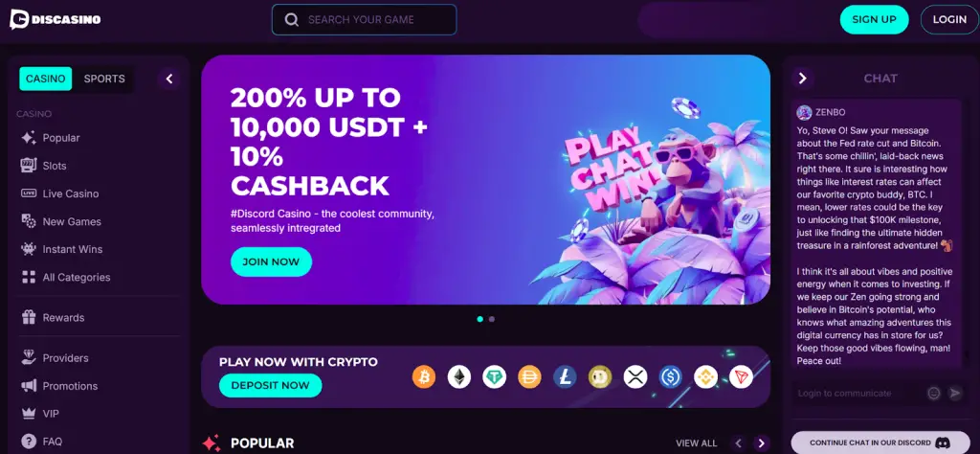The width and height of the screenshot is (980, 454).
Task: Click the Deposit Now button
Action: (x=270, y=385)
